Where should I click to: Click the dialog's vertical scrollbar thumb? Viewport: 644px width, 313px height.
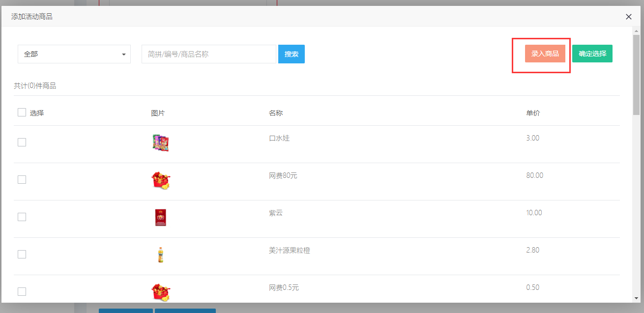tap(636, 75)
